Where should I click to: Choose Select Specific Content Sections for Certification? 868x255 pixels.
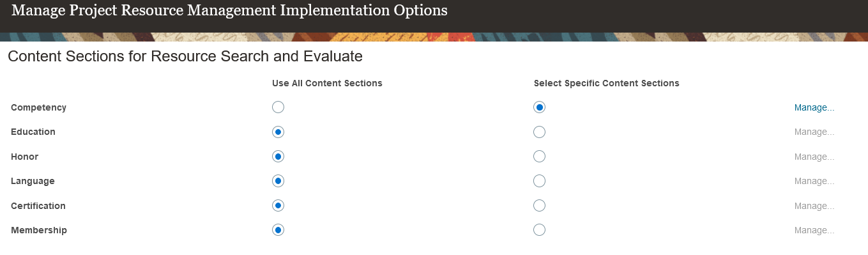click(x=540, y=206)
